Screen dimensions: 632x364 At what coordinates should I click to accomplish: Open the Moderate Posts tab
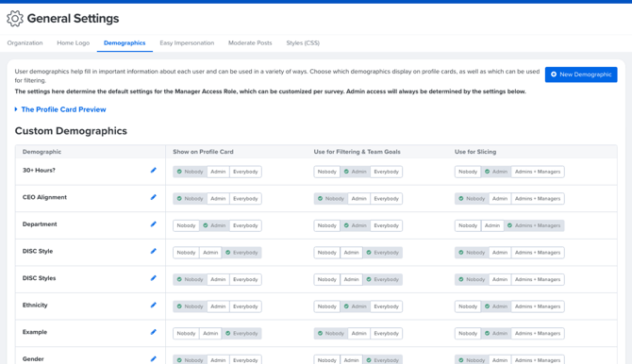[x=250, y=42]
